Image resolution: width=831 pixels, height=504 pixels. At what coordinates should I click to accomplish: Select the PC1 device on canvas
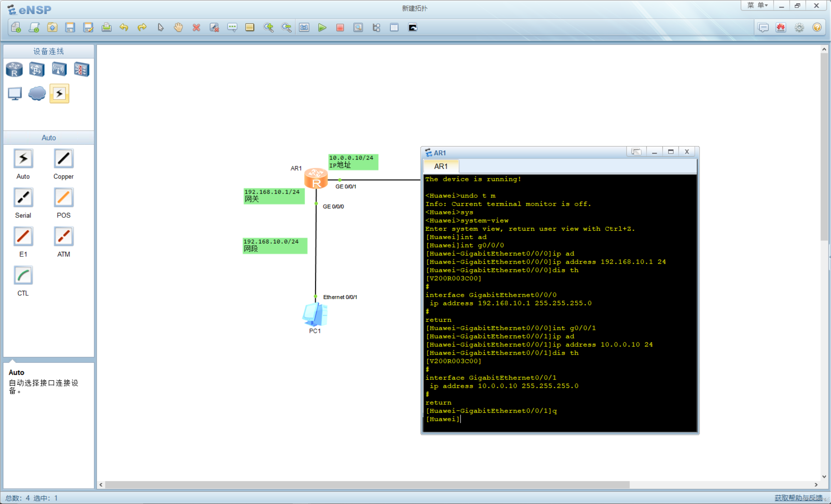pyautogui.click(x=315, y=314)
